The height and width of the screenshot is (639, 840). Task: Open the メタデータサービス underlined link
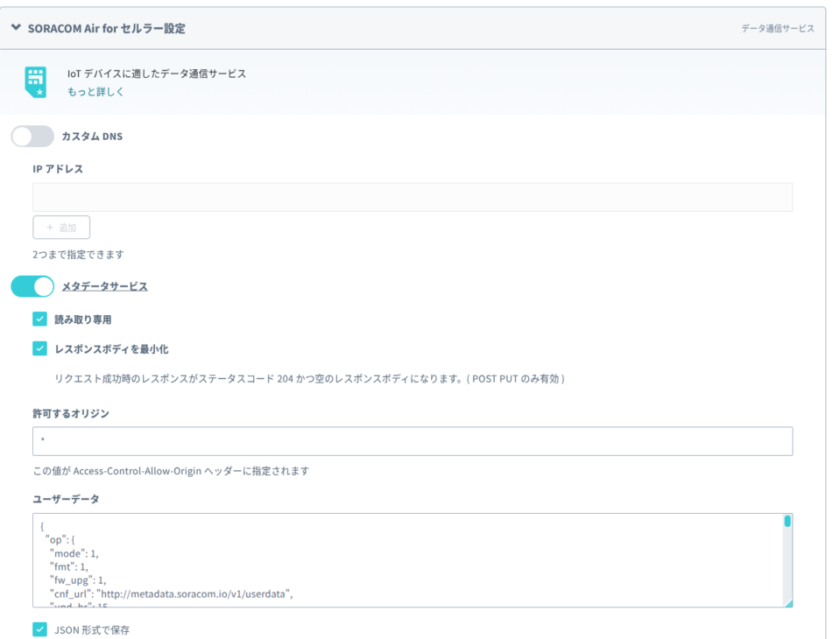point(105,286)
